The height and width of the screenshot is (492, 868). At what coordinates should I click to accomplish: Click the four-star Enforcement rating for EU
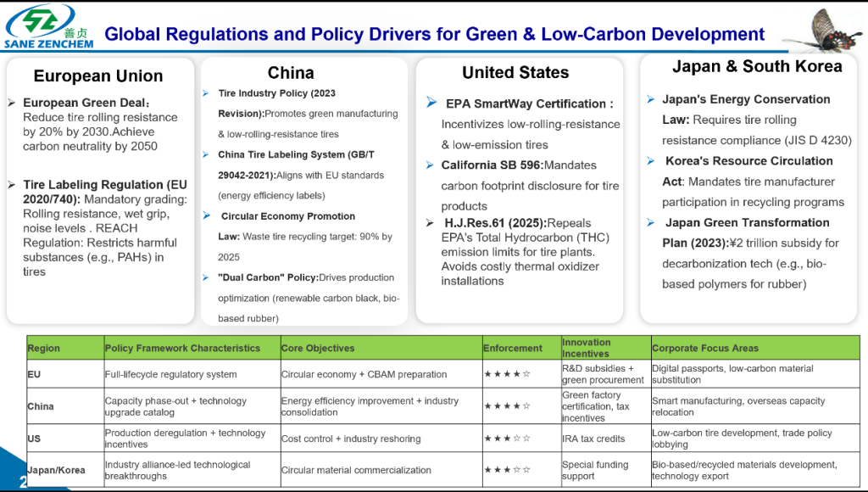[x=506, y=373]
